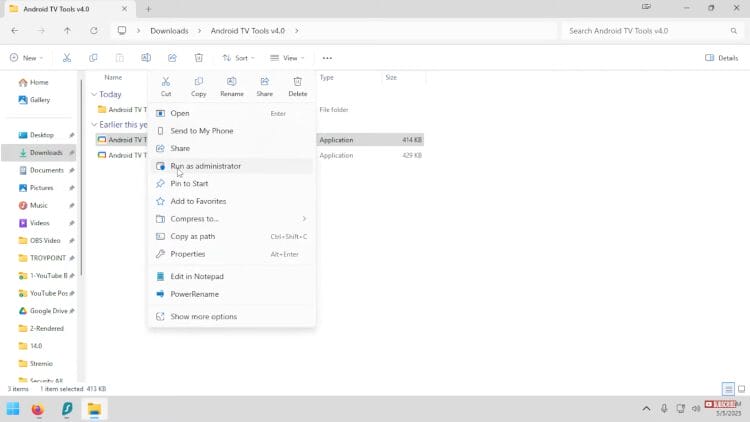The width and height of the screenshot is (750, 422).
Task: Open Windows Start menu
Action: 13,409
